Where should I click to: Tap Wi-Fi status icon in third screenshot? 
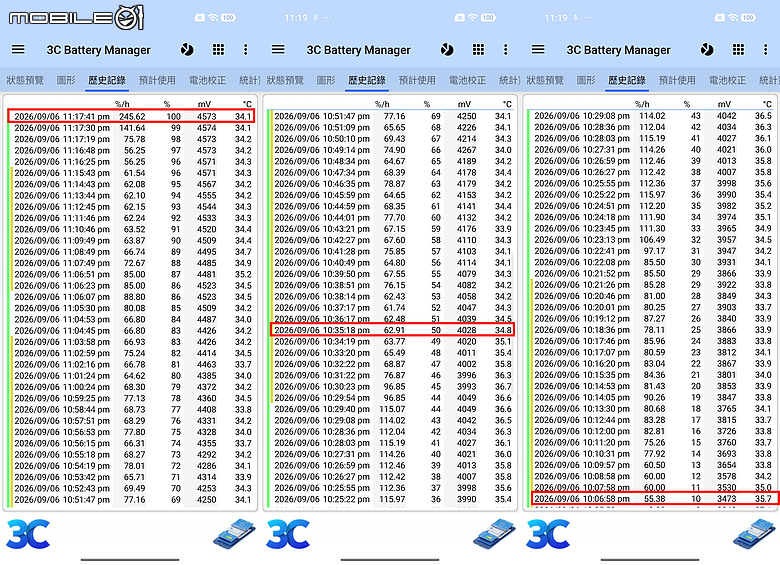(x=733, y=18)
